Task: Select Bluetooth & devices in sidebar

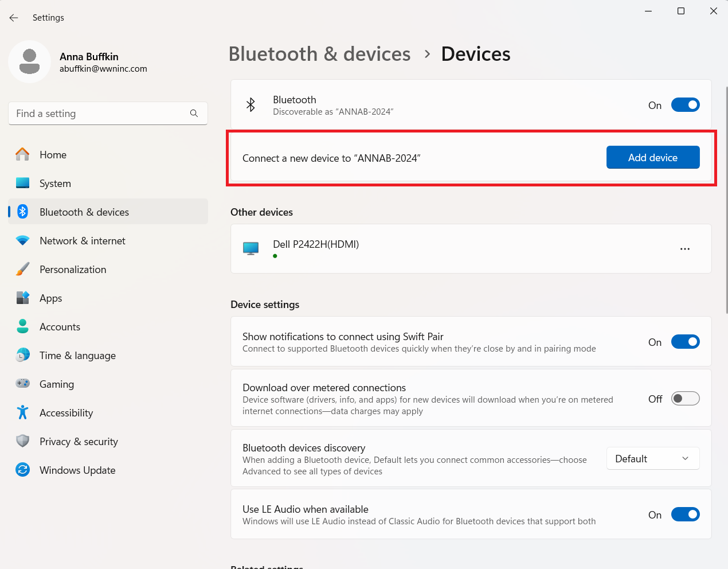Action: click(108, 212)
